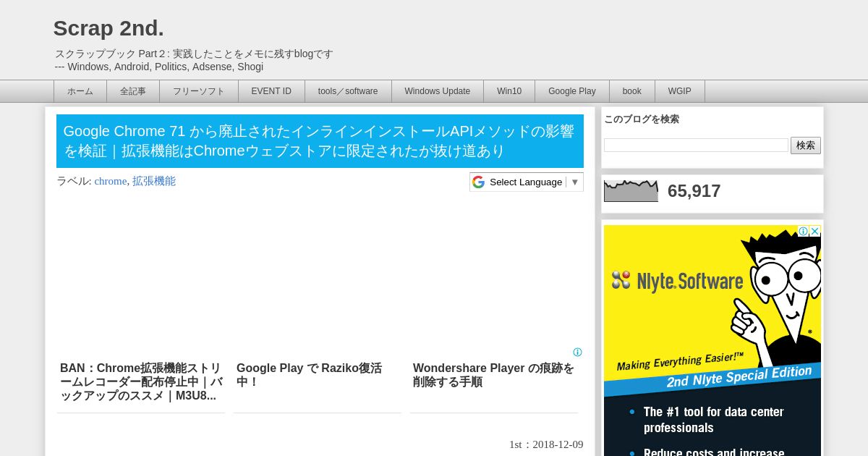Click the chrome label link
Screen dimensions: 868x456
(x=111, y=181)
